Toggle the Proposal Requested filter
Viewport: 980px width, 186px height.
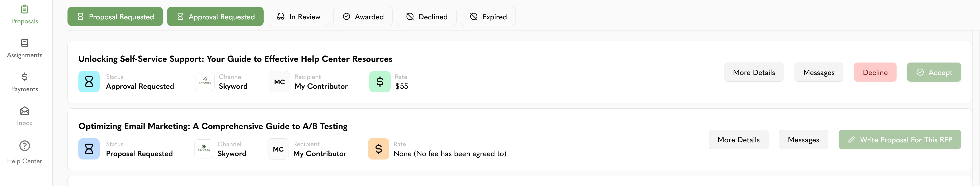tap(115, 16)
